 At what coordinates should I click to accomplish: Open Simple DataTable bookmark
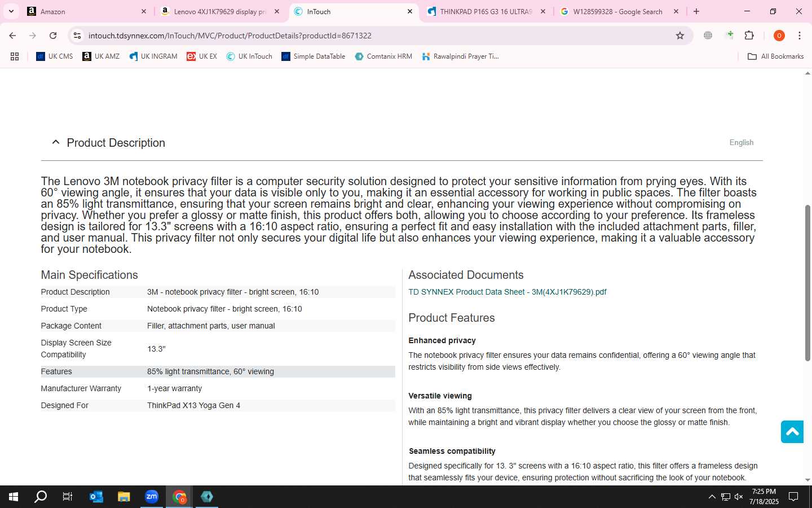(314, 56)
